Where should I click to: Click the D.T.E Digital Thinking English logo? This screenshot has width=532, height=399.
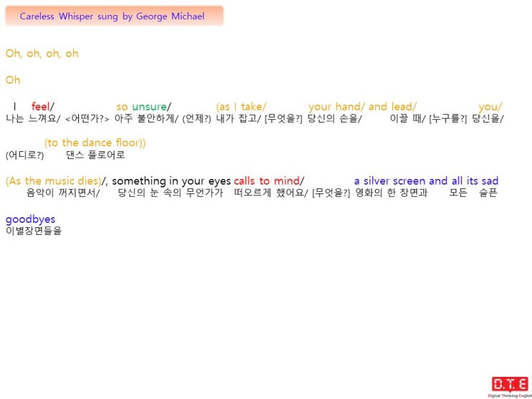(510, 387)
